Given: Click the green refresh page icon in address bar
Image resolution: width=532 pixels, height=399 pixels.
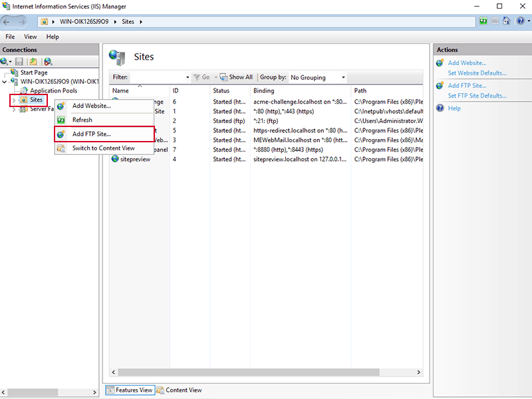Looking at the screenshot, I should coord(483,21).
